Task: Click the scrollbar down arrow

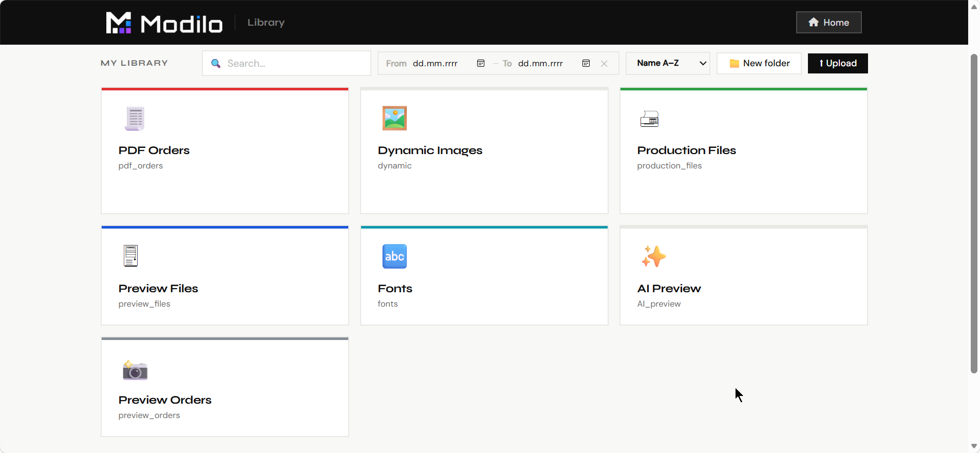Action: pos(974,446)
